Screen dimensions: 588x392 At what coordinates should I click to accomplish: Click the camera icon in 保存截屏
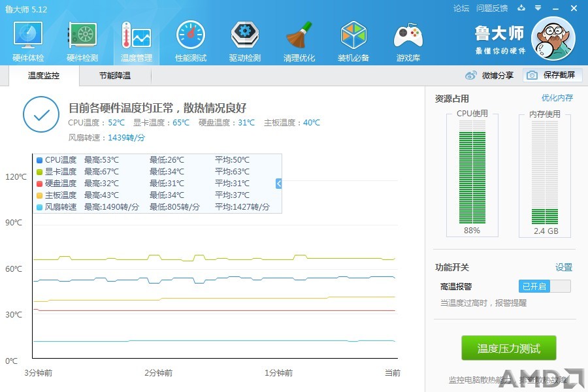pyautogui.click(x=532, y=75)
